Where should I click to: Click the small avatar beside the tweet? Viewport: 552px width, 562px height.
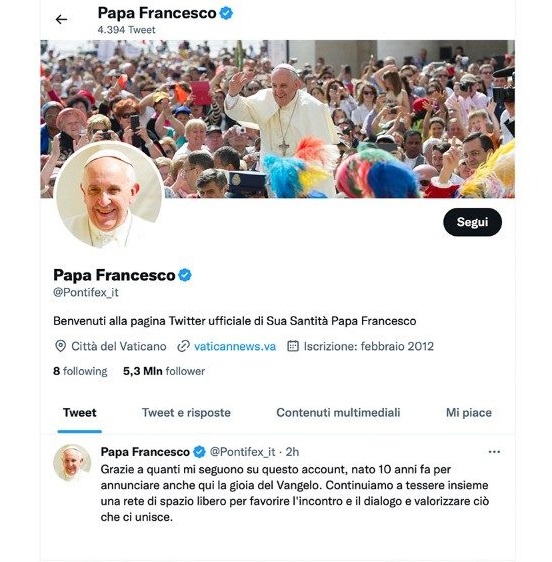tap(72, 463)
